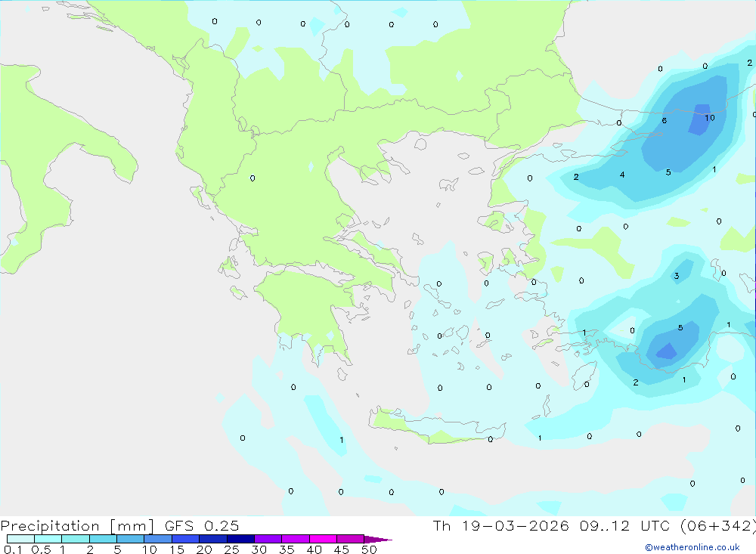The image size is (756, 554).
Task: Click the legend swatch between 15 and 20
Action: [185, 539]
